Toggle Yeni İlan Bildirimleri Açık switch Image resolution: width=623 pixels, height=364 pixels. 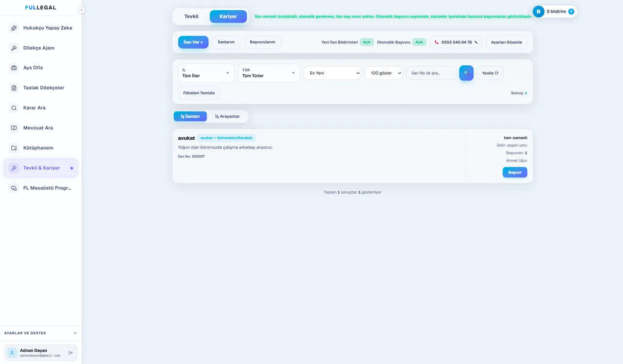coord(366,42)
